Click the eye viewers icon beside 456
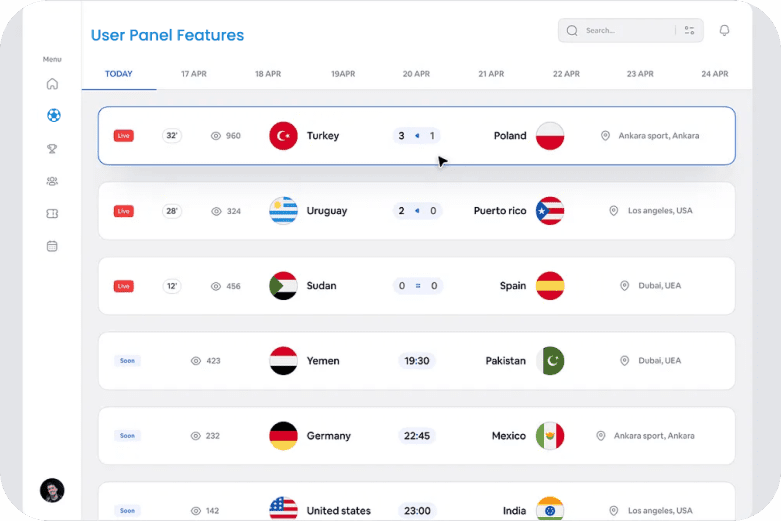The image size is (781, 521). (216, 286)
